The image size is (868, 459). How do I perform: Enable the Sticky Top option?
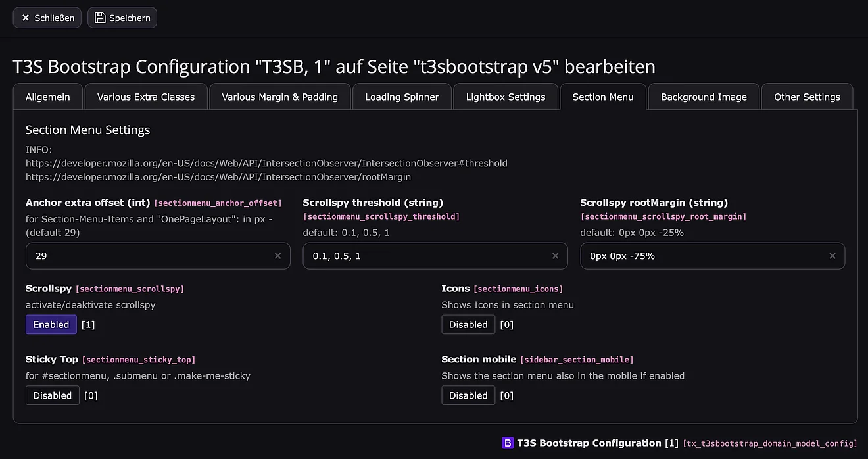pyautogui.click(x=53, y=395)
